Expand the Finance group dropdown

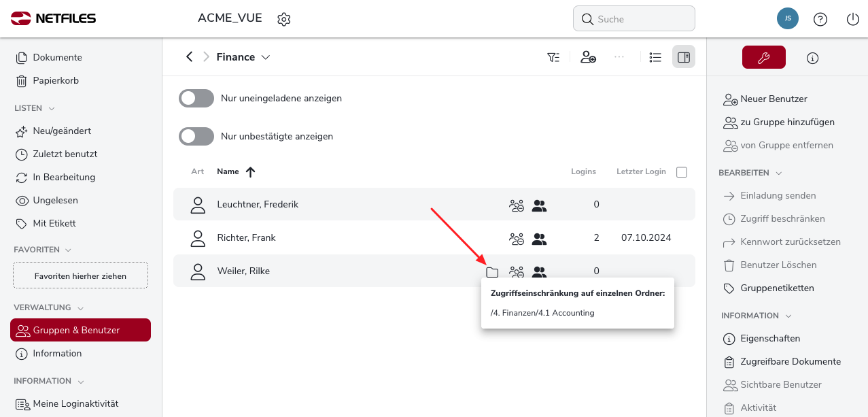point(266,57)
